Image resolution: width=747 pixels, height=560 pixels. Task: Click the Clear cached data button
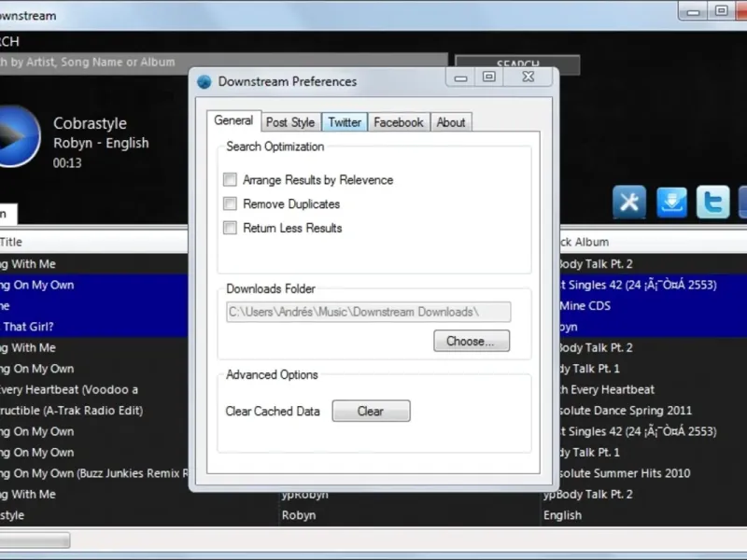click(x=371, y=411)
